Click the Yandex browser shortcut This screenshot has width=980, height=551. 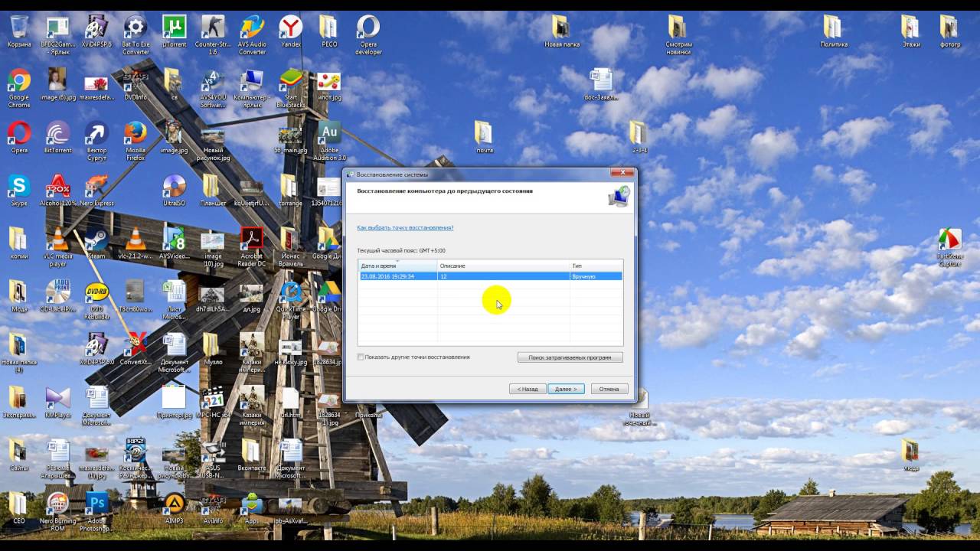pyautogui.click(x=290, y=28)
